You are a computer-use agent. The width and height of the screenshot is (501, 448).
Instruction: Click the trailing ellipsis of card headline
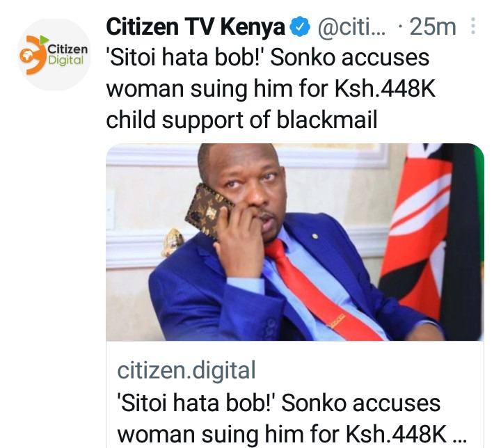(460, 439)
